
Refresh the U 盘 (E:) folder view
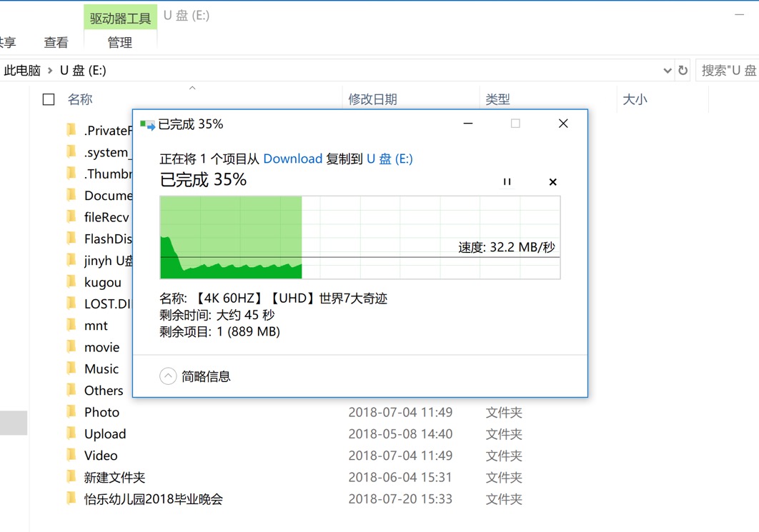click(683, 70)
